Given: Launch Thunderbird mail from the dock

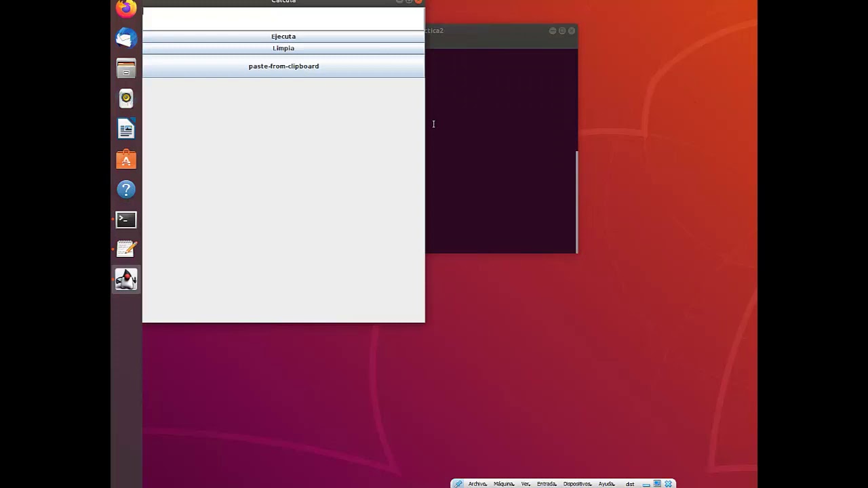Looking at the screenshot, I should 126,38.
